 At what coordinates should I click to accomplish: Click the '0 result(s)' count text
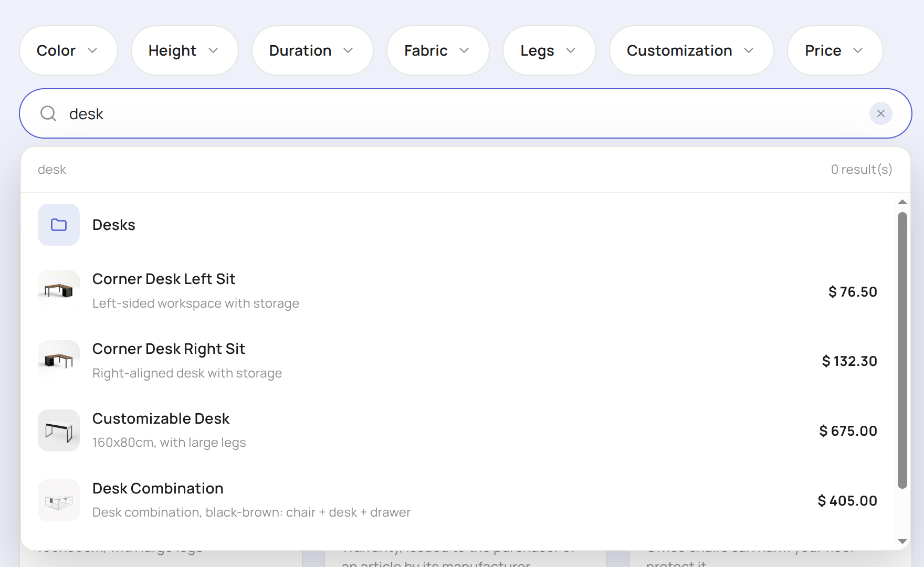point(862,170)
